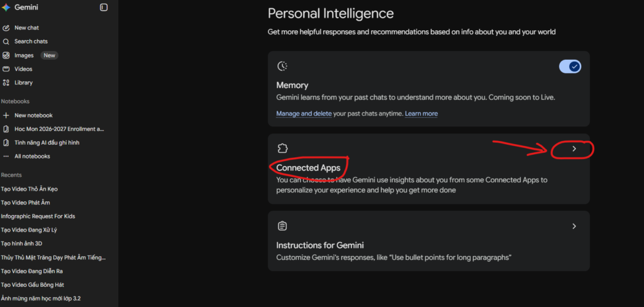This screenshot has width=644, height=307.
Task: Click the New notebook plus icon
Action: click(x=6, y=116)
